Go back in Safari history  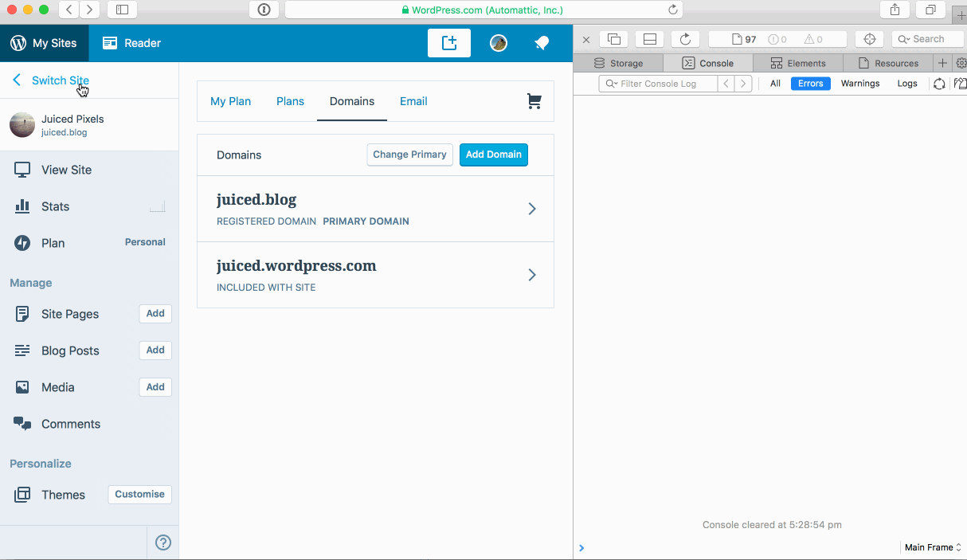click(69, 10)
